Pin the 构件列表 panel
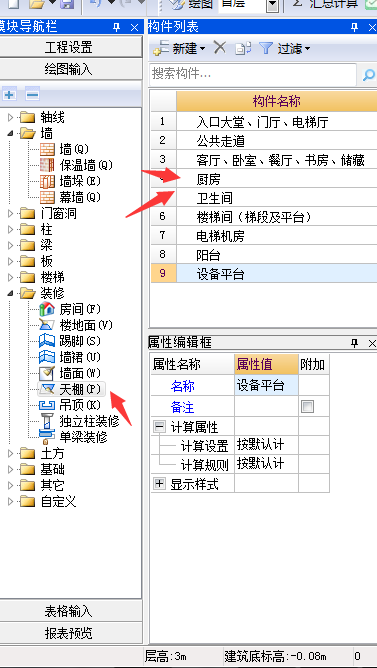 coord(354,28)
